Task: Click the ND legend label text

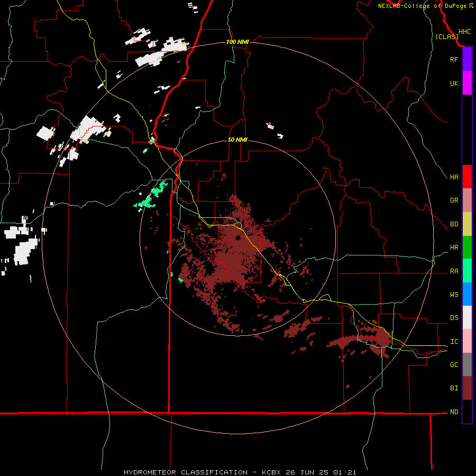Action: [x=454, y=412]
